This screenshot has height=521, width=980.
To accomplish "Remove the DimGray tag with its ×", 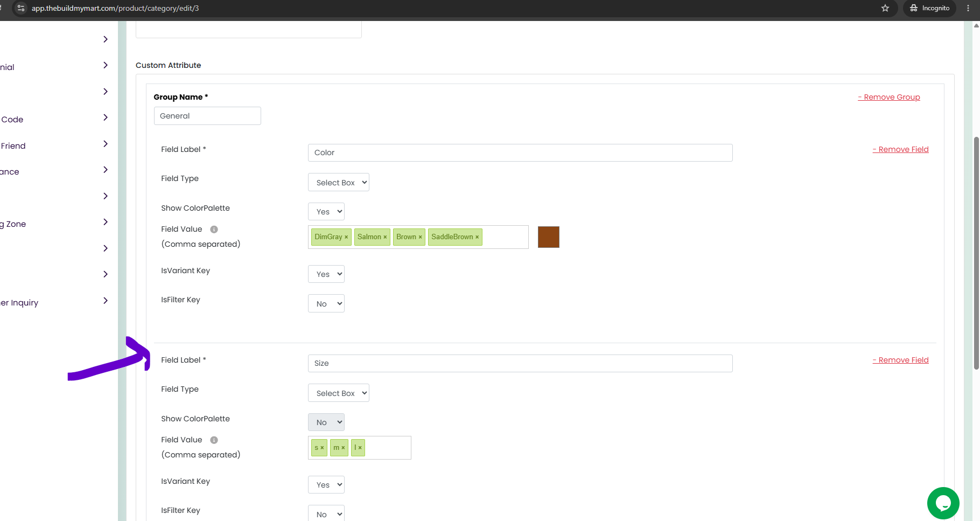I will (346, 237).
